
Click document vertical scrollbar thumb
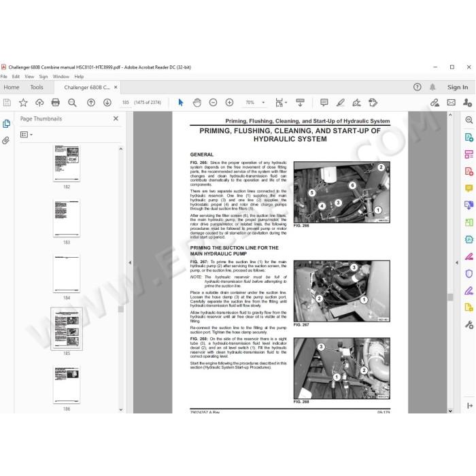450,297
